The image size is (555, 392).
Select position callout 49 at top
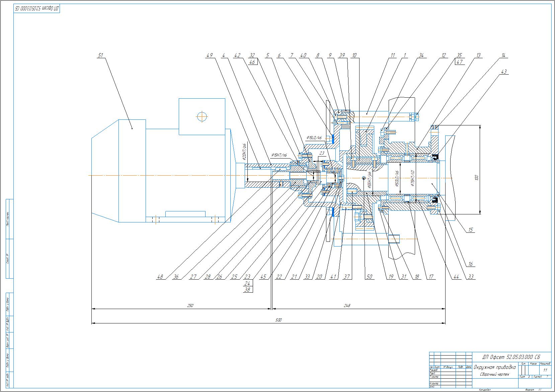210,55
